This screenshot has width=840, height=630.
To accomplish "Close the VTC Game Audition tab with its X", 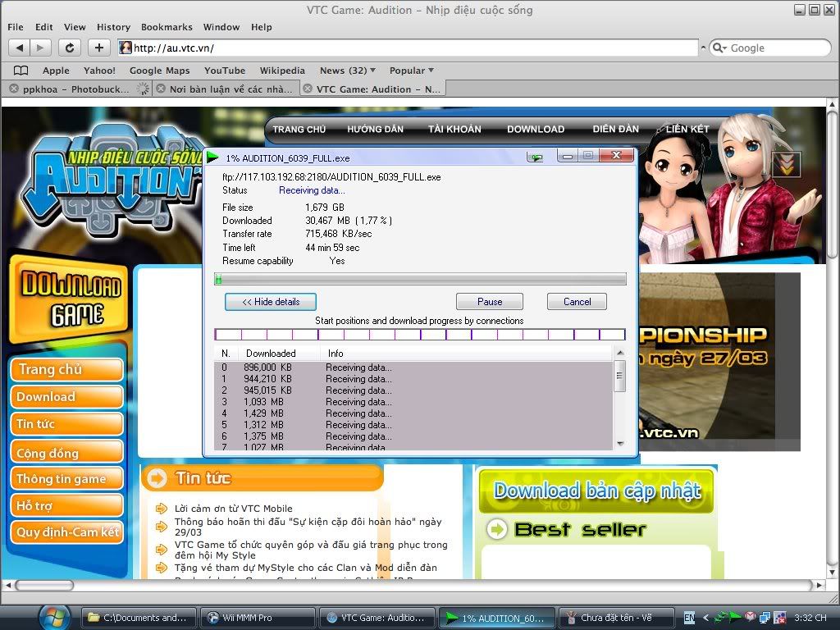I will click(308, 89).
